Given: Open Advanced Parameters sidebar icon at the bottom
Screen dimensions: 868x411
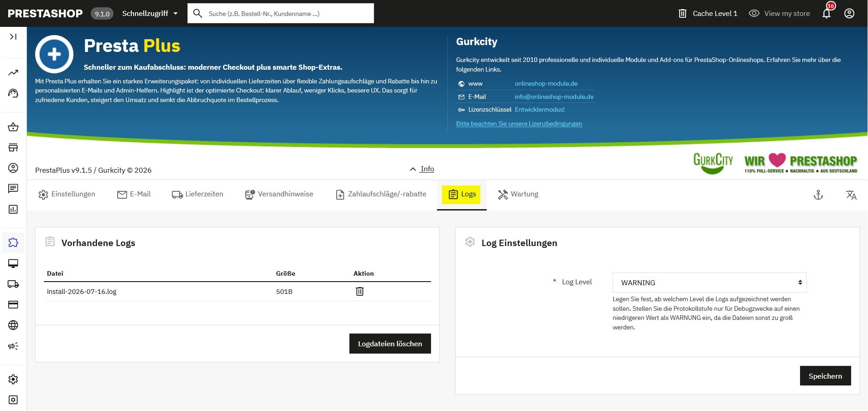Looking at the screenshot, I should 13,400.
